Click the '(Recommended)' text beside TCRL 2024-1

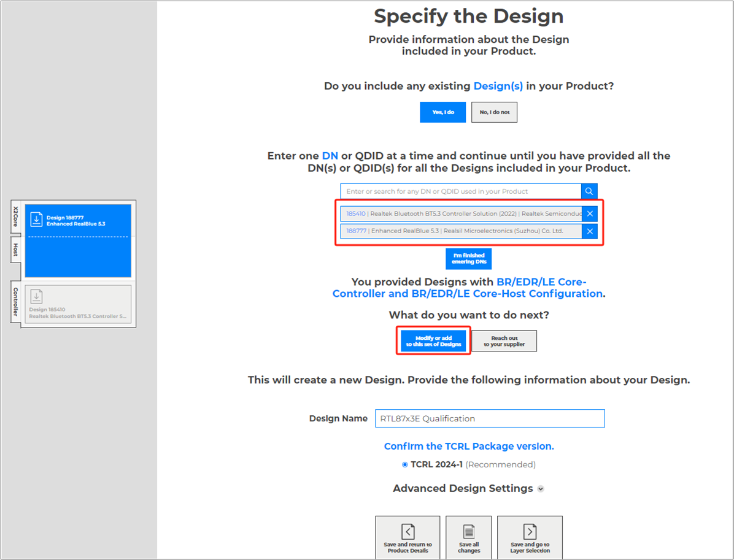coord(500,464)
